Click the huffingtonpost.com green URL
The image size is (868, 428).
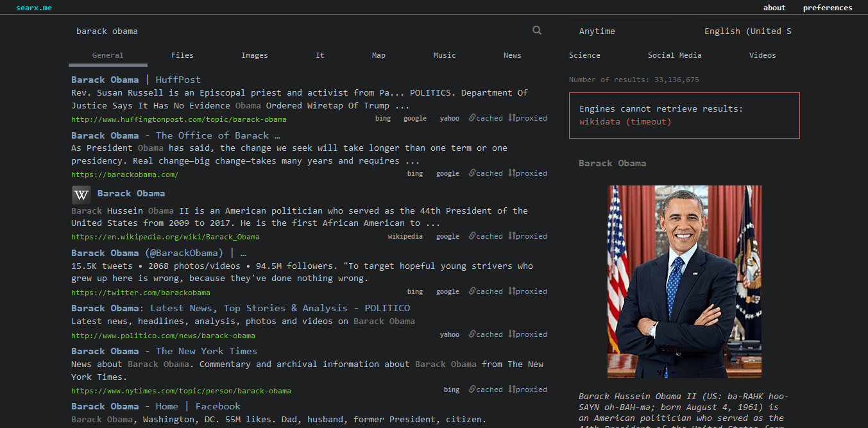[x=179, y=119]
